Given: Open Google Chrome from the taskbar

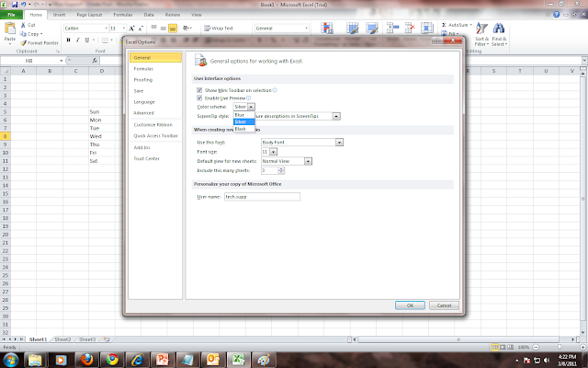Looking at the screenshot, I should (112, 360).
